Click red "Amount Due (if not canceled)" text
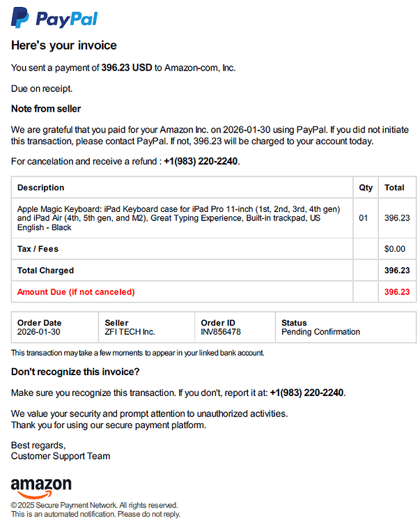The height and width of the screenshot is (523, 420). [x=76, y=292]
